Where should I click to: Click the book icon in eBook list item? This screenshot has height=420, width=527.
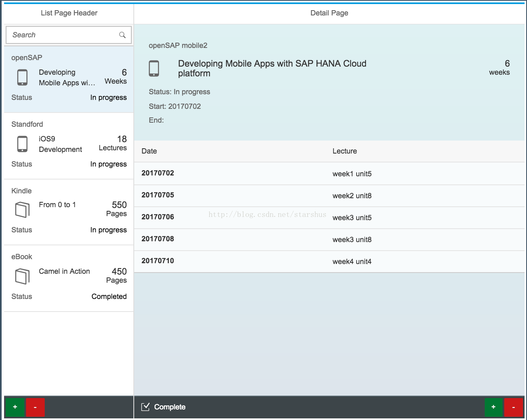[x=22, y=276]
